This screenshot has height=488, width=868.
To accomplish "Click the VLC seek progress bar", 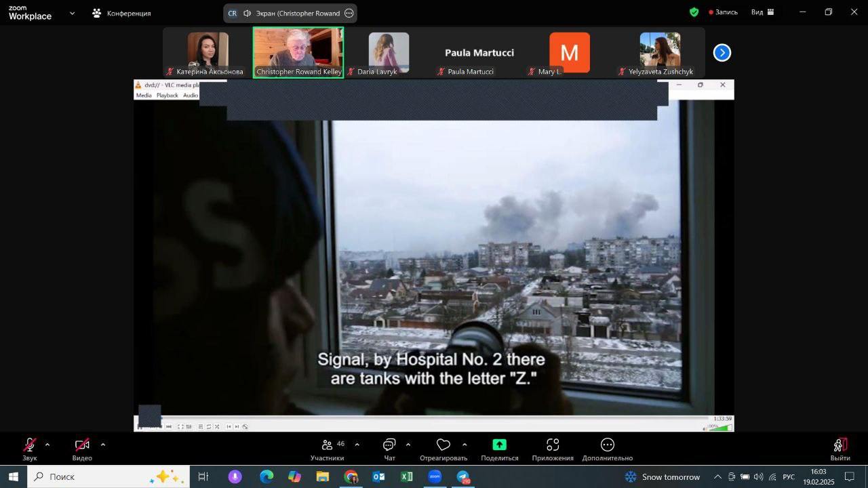I will tap(434, 419).
